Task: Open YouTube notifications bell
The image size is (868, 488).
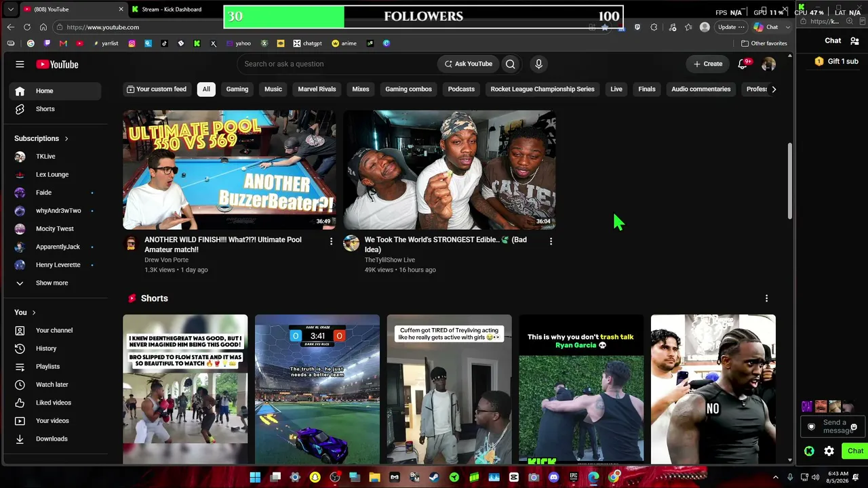Action: click(743, 64)
